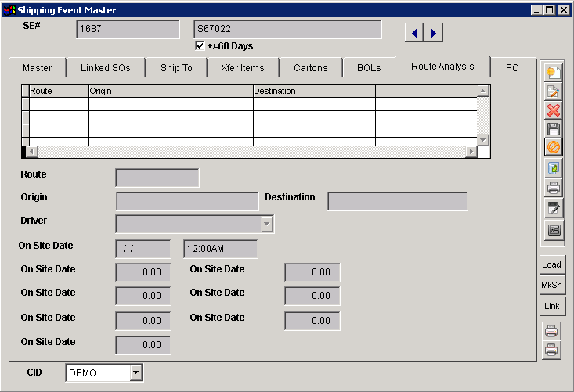This screenshot has height=392, width=574.
Task: Go to next record with right arrow
Action: click(433, 32)
